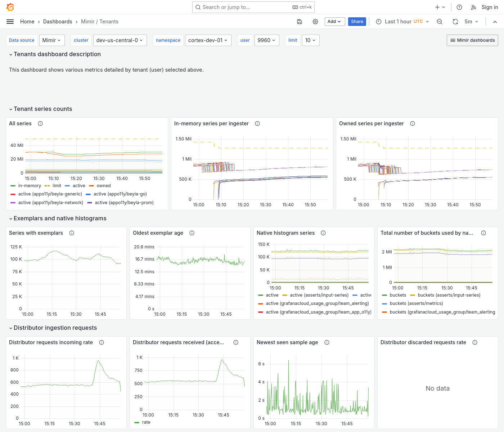Click the time range zoom out icon

[440, 22]
